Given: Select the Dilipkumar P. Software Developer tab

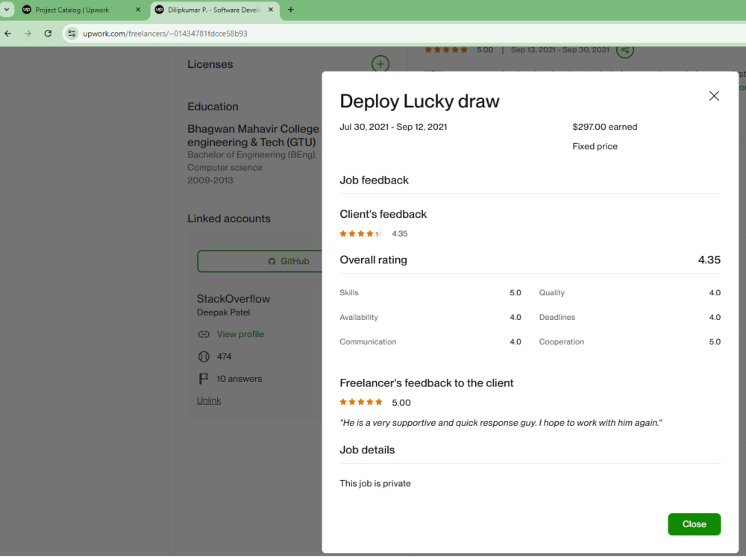Looking at the screenshot, I should 214,10.
